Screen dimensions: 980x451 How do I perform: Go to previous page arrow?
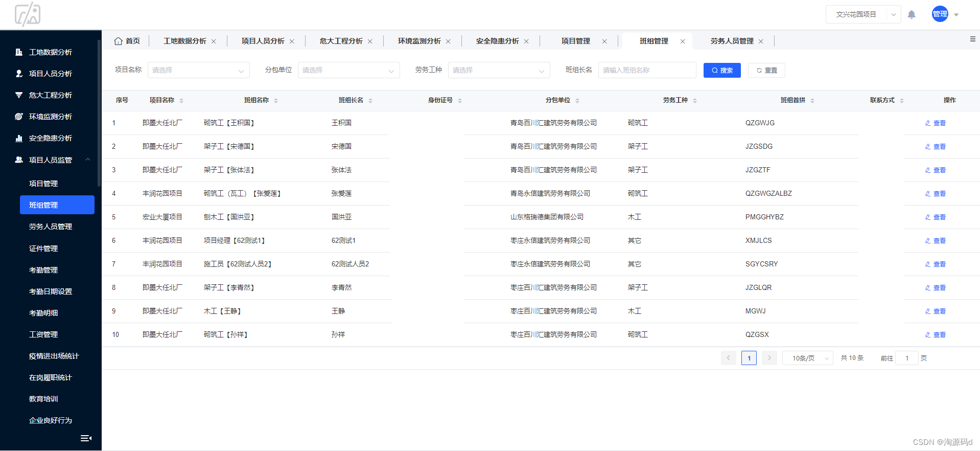tap(729, 358)
